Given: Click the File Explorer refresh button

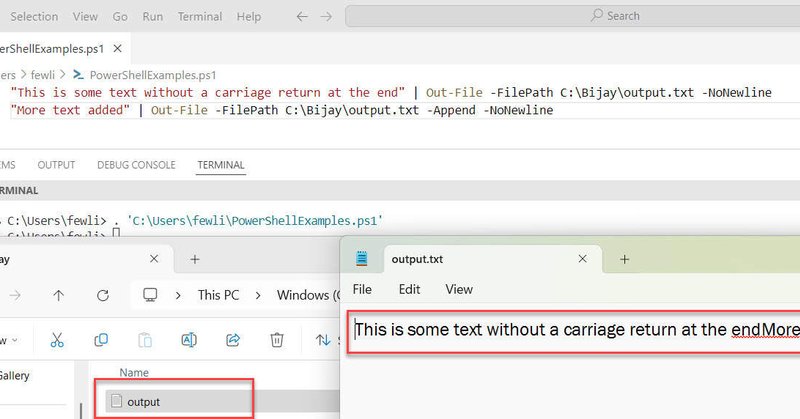Looking at the screenshot, I should pos(103,295).
